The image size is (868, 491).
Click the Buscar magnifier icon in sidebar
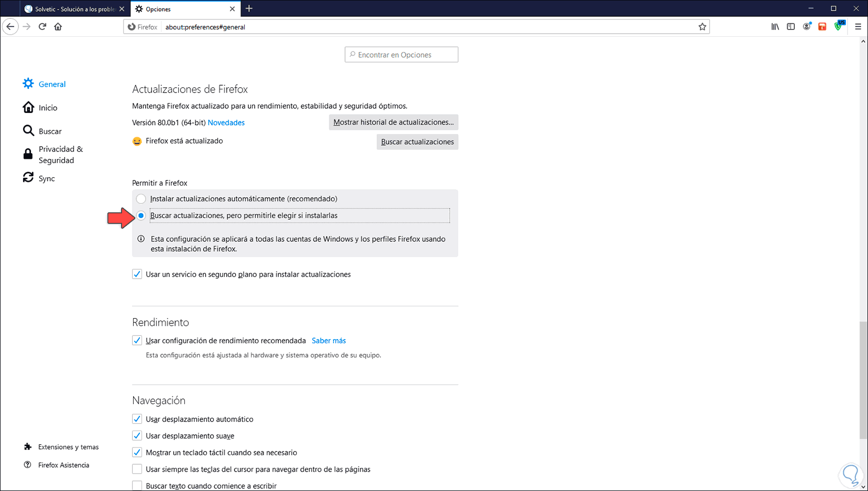click(x=28, y=130)
